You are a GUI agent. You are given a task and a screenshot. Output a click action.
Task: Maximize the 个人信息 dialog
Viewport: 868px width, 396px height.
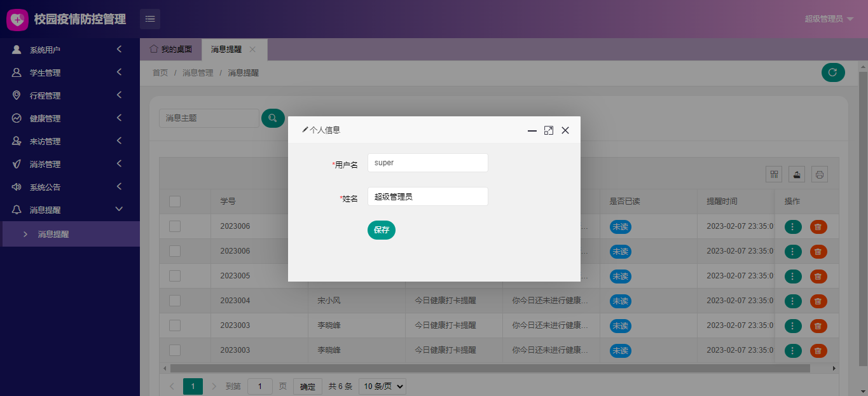pos(549,130)
